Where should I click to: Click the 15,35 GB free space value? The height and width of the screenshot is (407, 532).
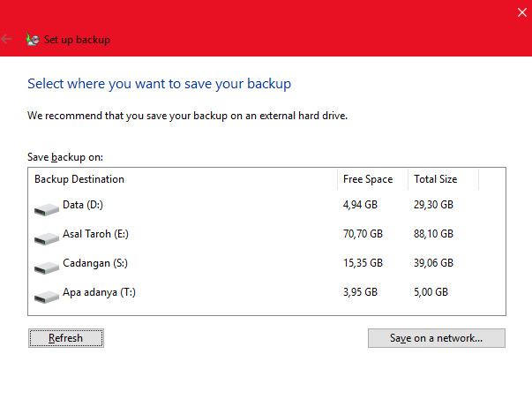(363, 263)
